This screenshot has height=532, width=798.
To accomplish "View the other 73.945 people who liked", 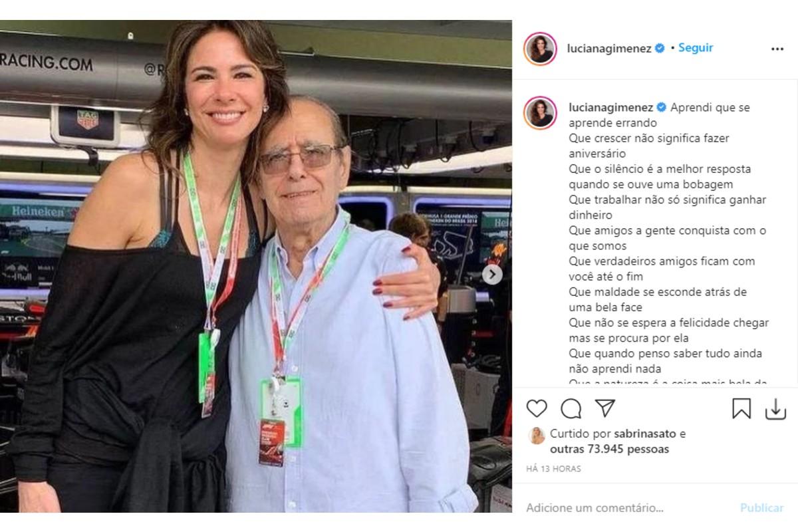I will tap(609, 449).
